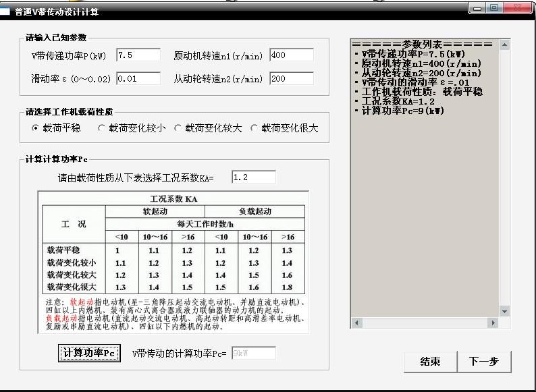Focus the 滑动率ε input field
Viewport: 536px width, 392px height.
point(138,79)
